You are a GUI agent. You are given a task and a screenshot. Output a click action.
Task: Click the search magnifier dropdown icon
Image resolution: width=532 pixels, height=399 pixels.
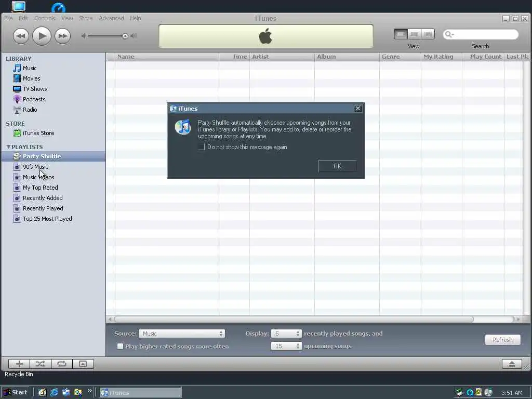click(449, 34)
